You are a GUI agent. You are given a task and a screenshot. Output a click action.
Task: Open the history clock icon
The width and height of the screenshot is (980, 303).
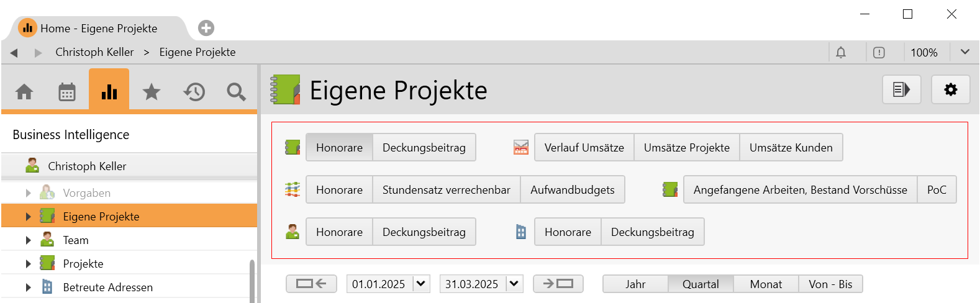194,92
